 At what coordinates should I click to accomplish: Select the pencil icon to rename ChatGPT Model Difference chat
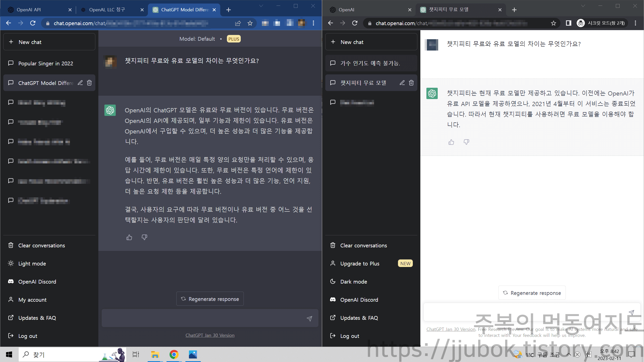coord(80,82)
